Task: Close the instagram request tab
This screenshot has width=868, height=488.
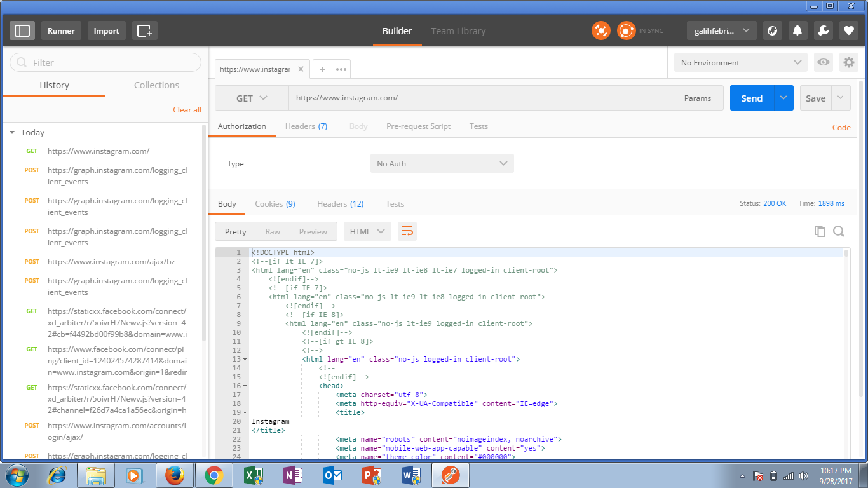Action: click(x=301, y=69)
